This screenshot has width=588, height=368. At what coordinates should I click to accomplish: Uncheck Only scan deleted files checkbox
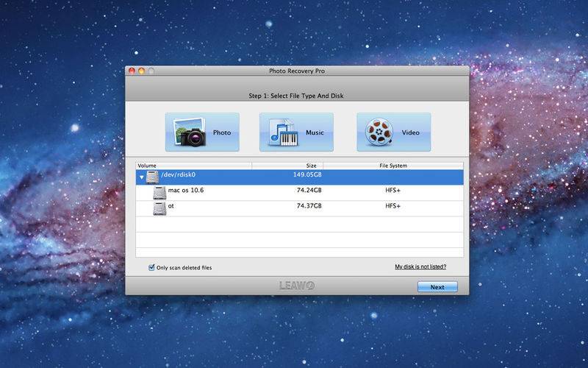(x=151, y=267)
